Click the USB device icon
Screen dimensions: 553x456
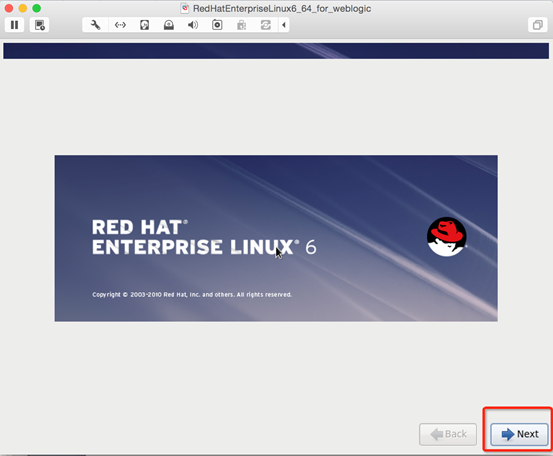click(x=242, y=25)
